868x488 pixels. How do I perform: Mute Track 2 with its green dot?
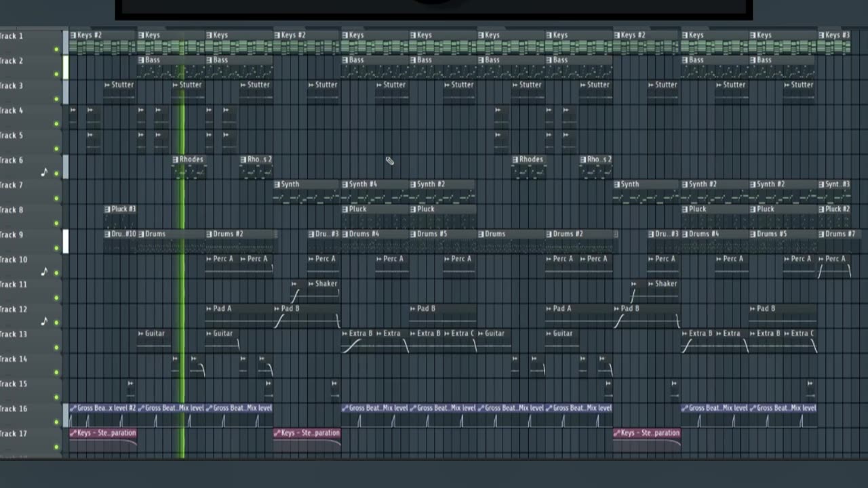(56, 74)
